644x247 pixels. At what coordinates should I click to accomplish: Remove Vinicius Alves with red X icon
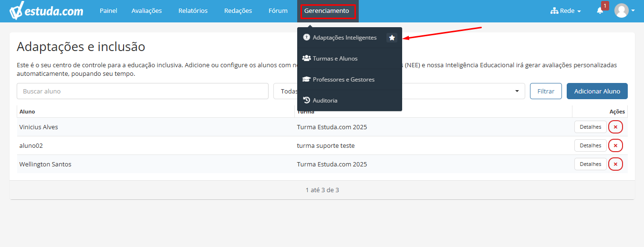click(615, 127)
